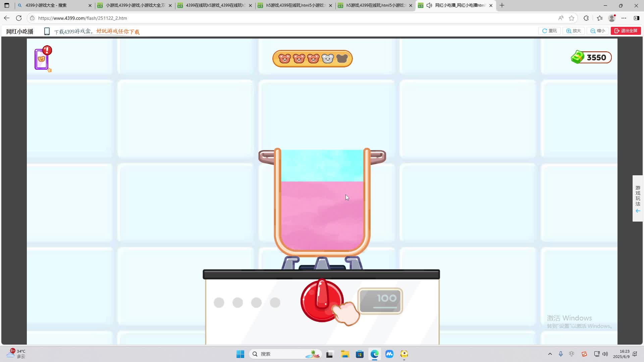This screenshot has height=362, width=644.
Task: Exit fullscreen with 退出全屏 button
Action: [x=626, y=31]
